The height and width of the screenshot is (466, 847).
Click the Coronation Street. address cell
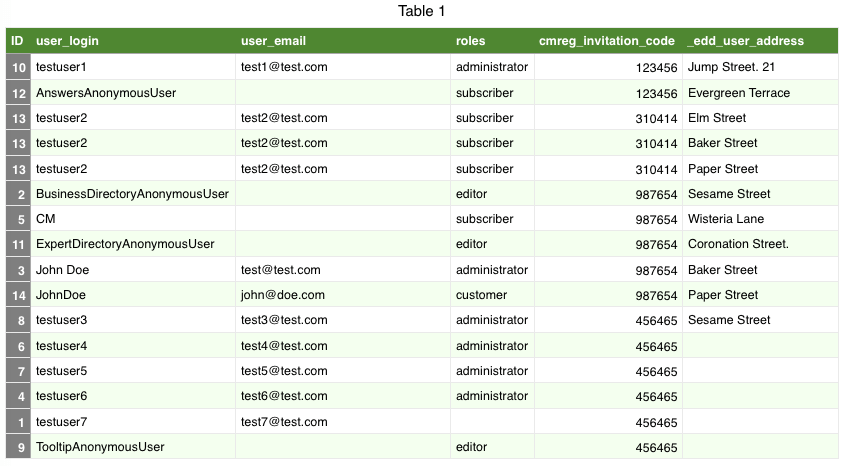tap(738, 244)
